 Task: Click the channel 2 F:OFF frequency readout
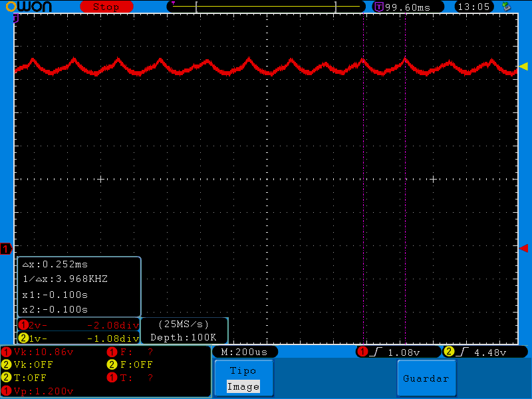(x=137, y=364)
